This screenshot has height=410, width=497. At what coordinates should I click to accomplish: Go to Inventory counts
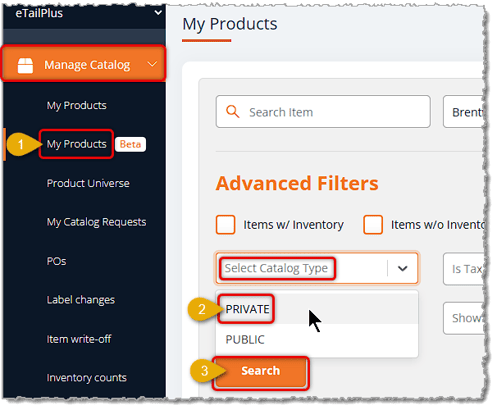[x=87, y=378]
